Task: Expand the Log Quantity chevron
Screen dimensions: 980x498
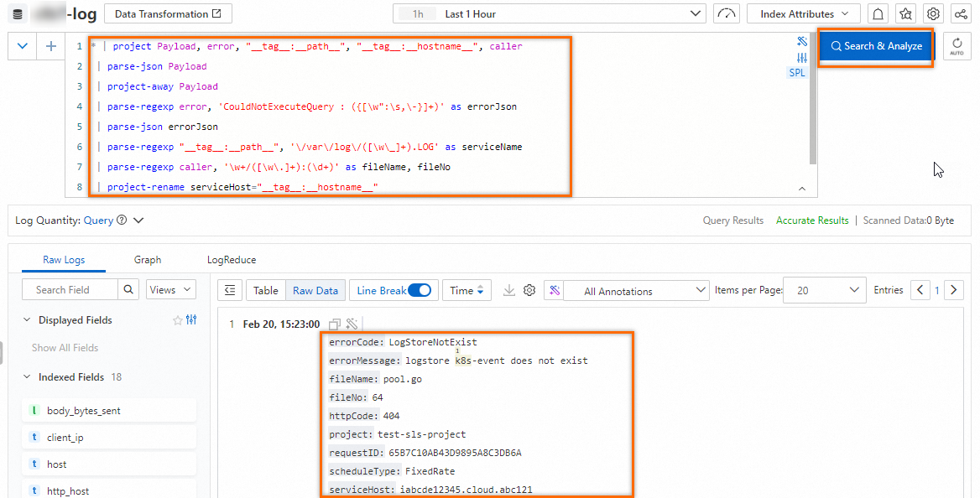Action: 138,220
